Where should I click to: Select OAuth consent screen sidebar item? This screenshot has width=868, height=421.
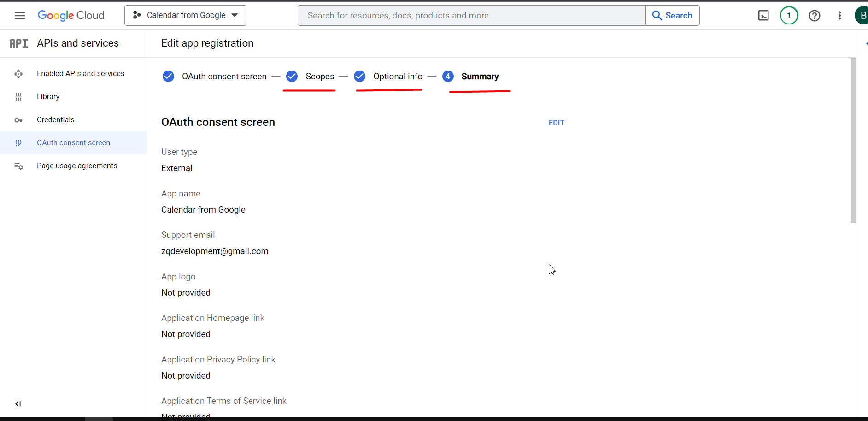pyautogui.click(x=74, y=143)
